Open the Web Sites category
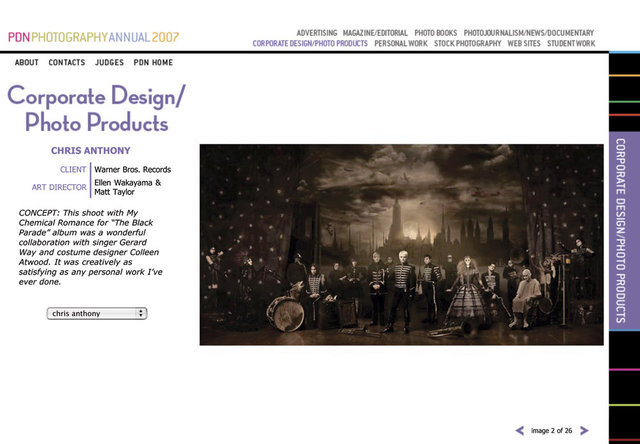The image size is (640, 444). click(524, 43)
